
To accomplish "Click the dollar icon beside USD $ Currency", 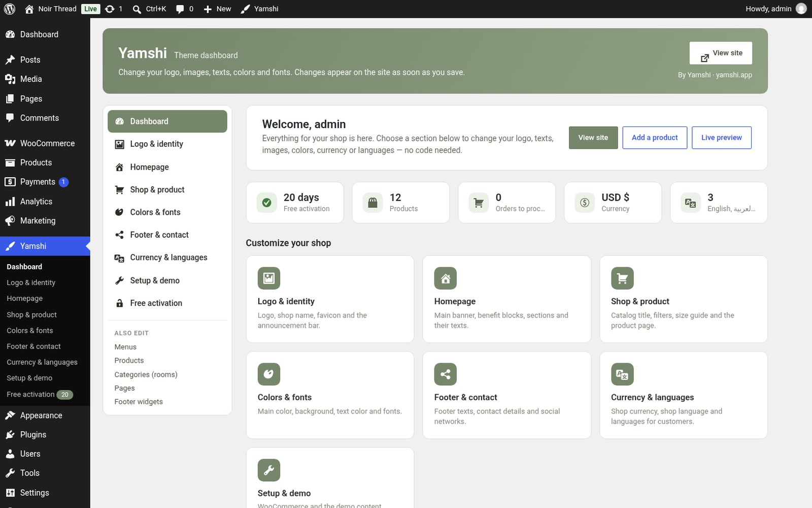I will 585,203.
